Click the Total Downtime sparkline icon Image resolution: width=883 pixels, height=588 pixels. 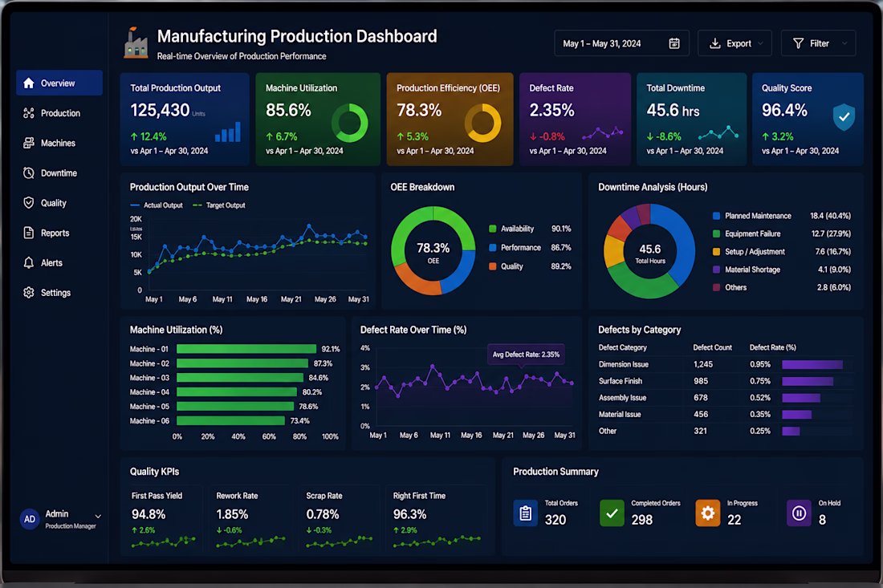[718, 133]
